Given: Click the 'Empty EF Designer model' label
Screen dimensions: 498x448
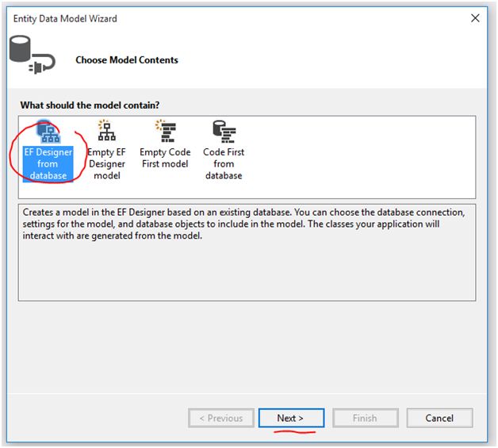Looking at the screenshot, I should point(107,164).
